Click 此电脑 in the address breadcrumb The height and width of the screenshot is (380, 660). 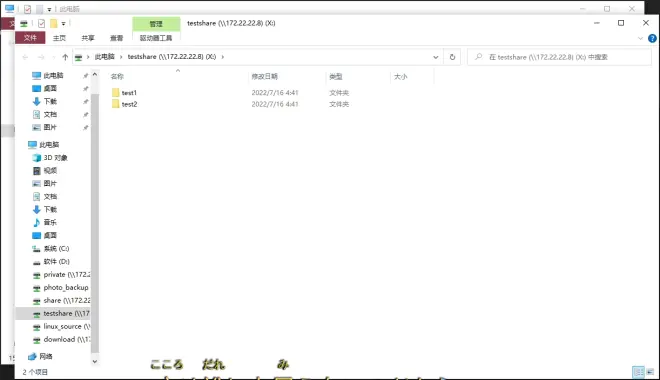tap(104, 57)
